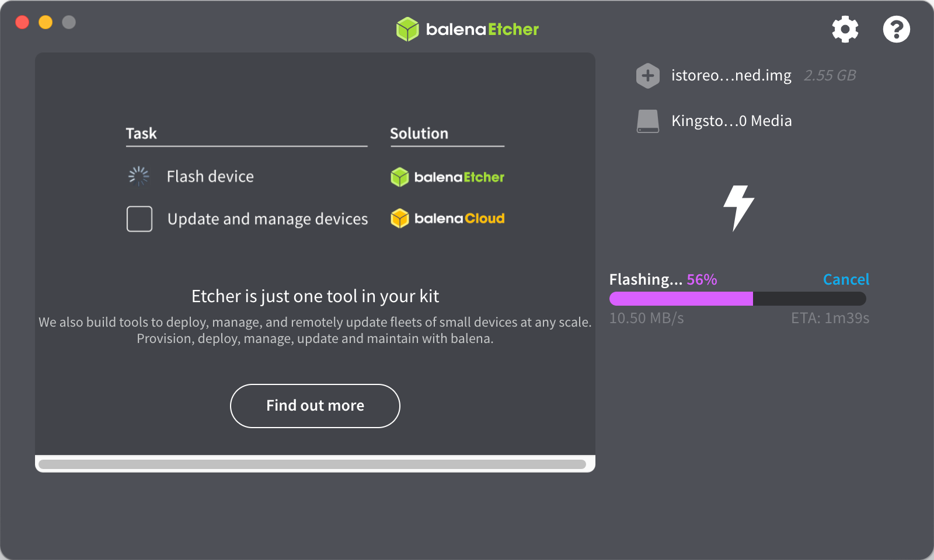The width and height of the screenshot is (934, 560).
Task: Tick the Update and manage devices checkbox
Action: click(140, 219)
